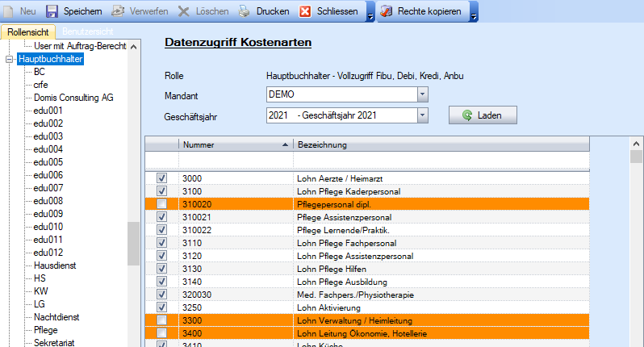644x347 pixels.
Task: Uncheck the 3000 Lohn Aerzte checkbox
Action: [162, 178]
